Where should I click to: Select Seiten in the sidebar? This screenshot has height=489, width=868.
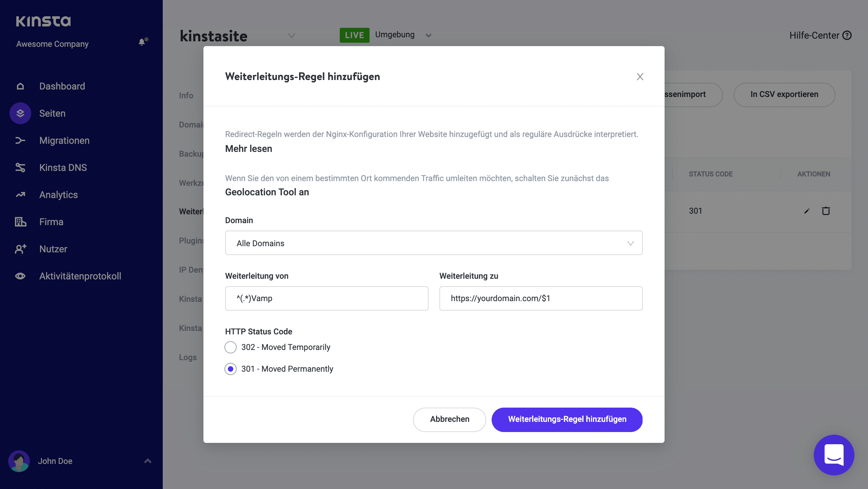(52, 113)
